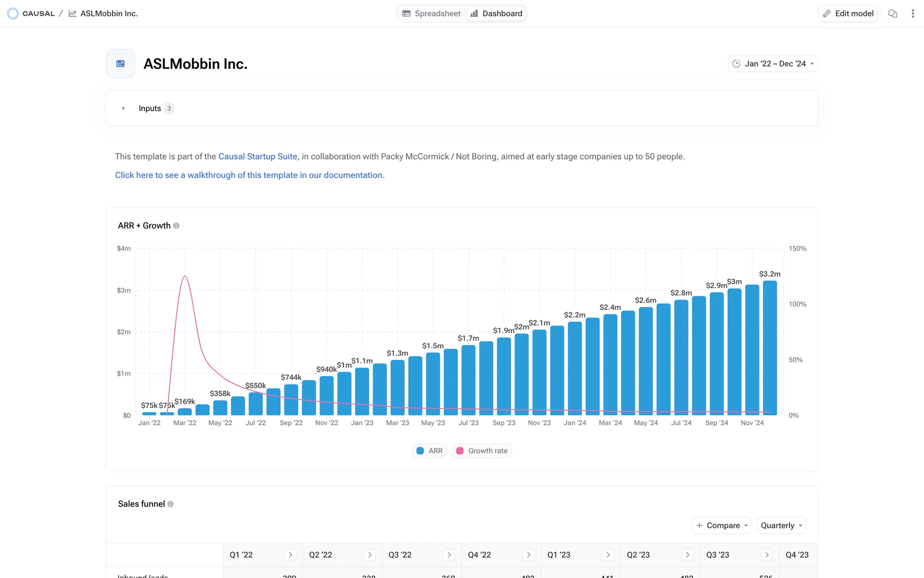924x578 pixels.
Task: Click the Causal logo icon
Action: (13, 13)
